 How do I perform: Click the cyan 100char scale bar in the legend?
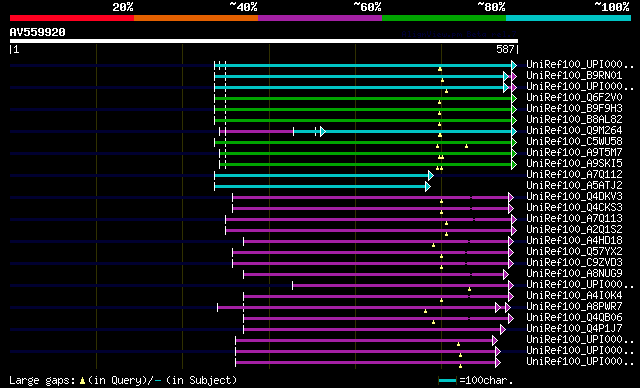tap(447, 381)
